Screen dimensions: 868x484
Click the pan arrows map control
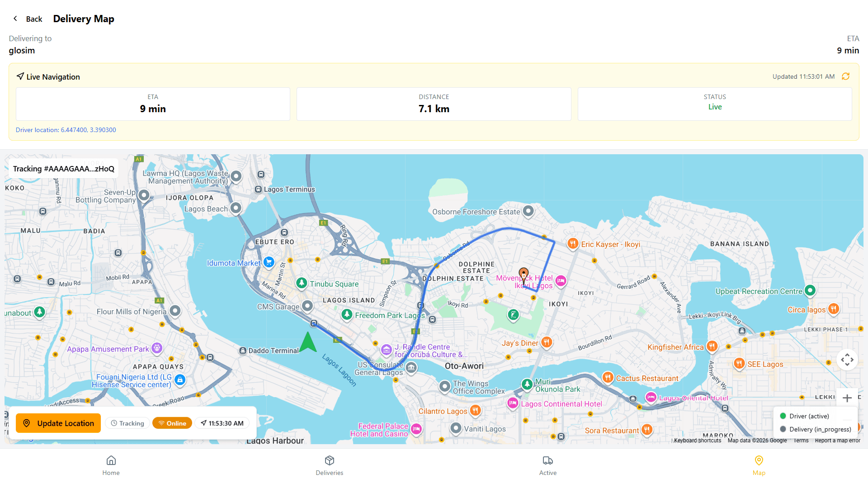tap(847, 360)
